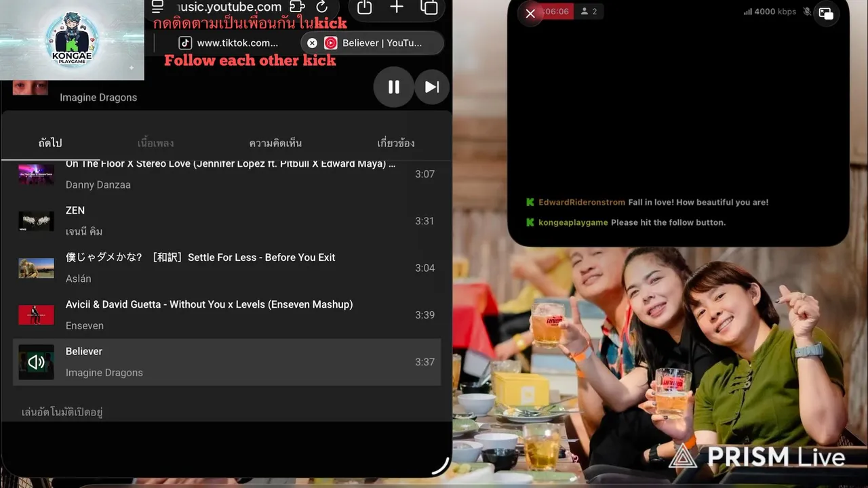Close the PRISM Live stream overlay
The height and width of the screenshot is (488, 868).
[x=530, y=13]
